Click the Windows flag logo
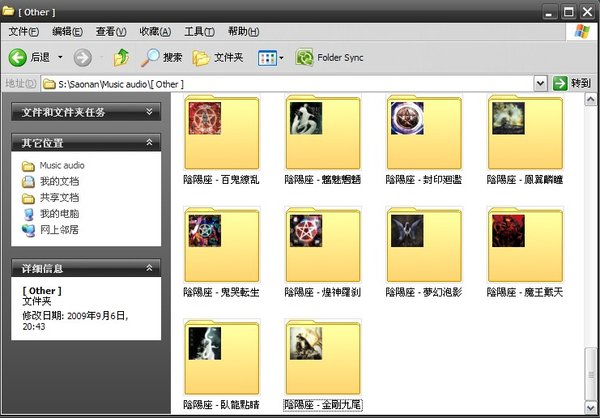The height and width of the screenshot is (418, 600). pyautogui.click(x=582, y=32)
